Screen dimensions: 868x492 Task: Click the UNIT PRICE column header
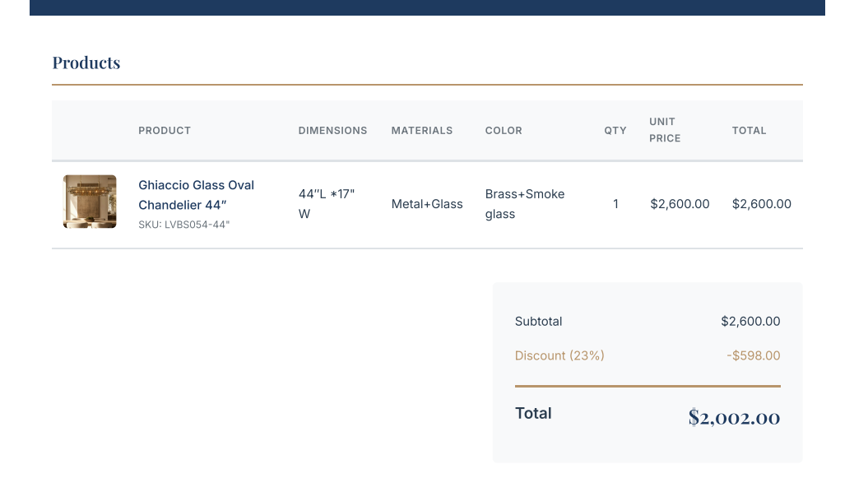tap(665, 130)
